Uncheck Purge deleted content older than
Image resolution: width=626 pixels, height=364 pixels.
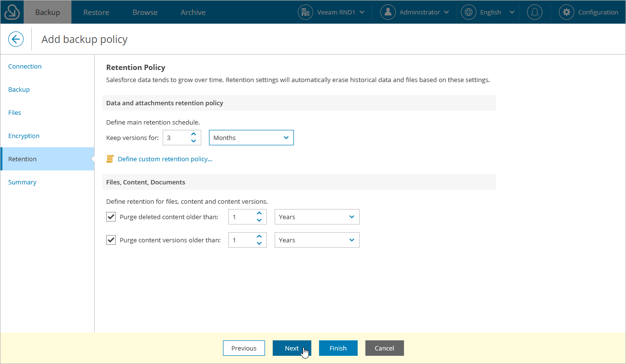111,216
